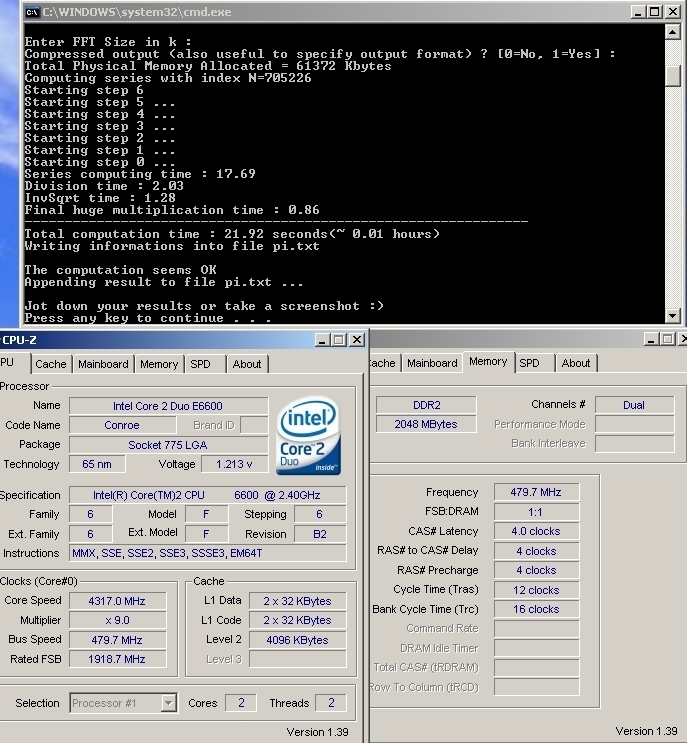
Task: Click the Core Speed value 4317.0 MHz
Action: click(x=118, y=601)
